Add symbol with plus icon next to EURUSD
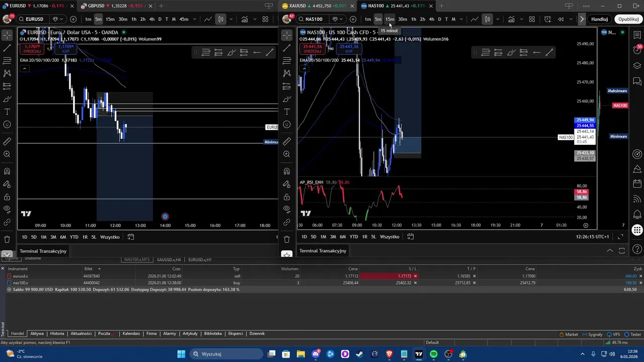 (x=73, y=19)
